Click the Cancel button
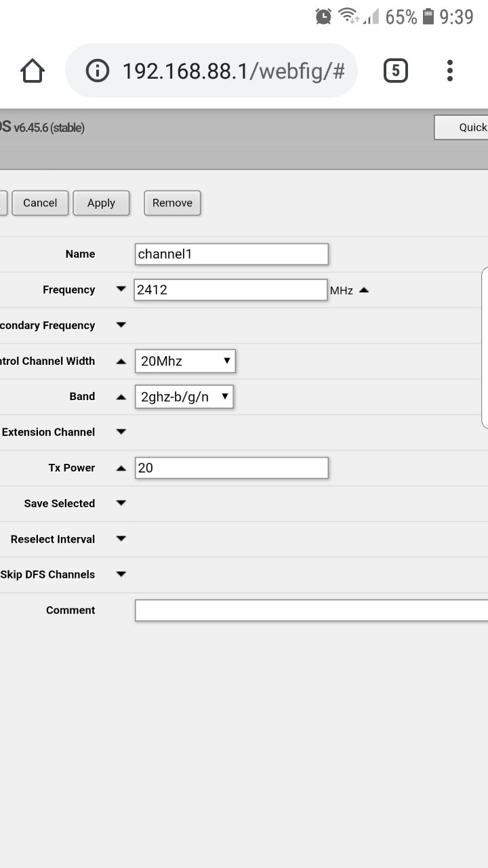The image size is (488, 868). [40, 203]
